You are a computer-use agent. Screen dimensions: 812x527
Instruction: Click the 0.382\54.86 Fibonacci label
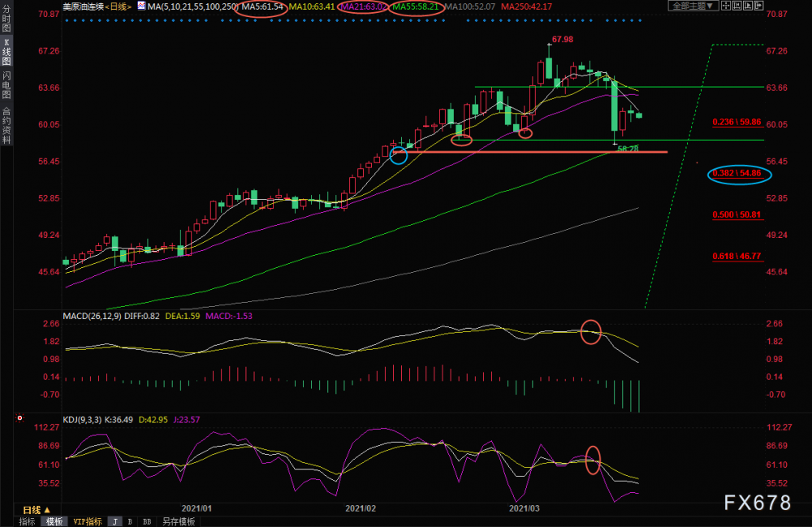pyautogui.click(x=737, y=174)
